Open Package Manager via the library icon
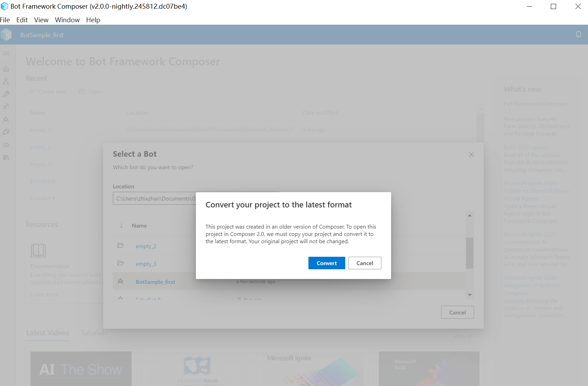The width and height of the screenshot is (588, 386). click(x=6, y=157)
